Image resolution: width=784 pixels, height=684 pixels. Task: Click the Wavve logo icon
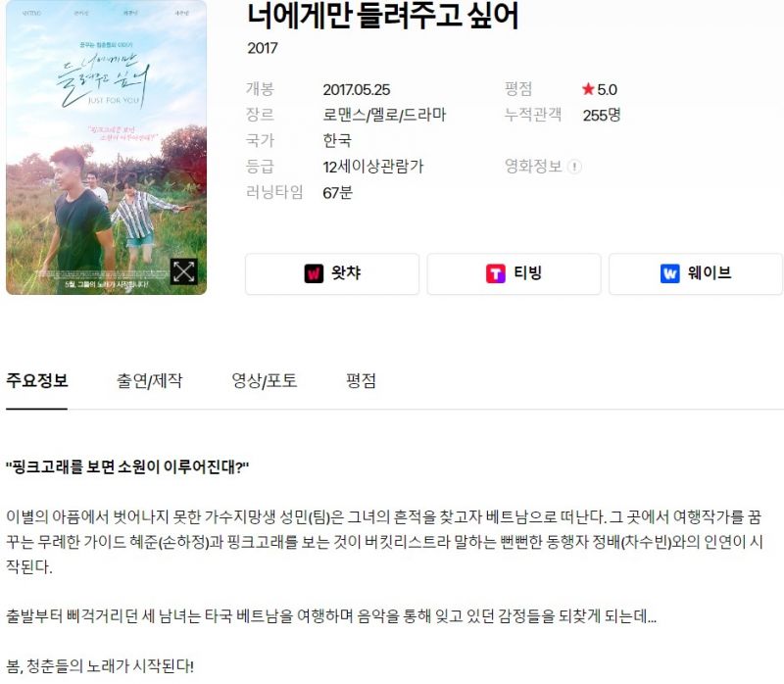point(670,273)
